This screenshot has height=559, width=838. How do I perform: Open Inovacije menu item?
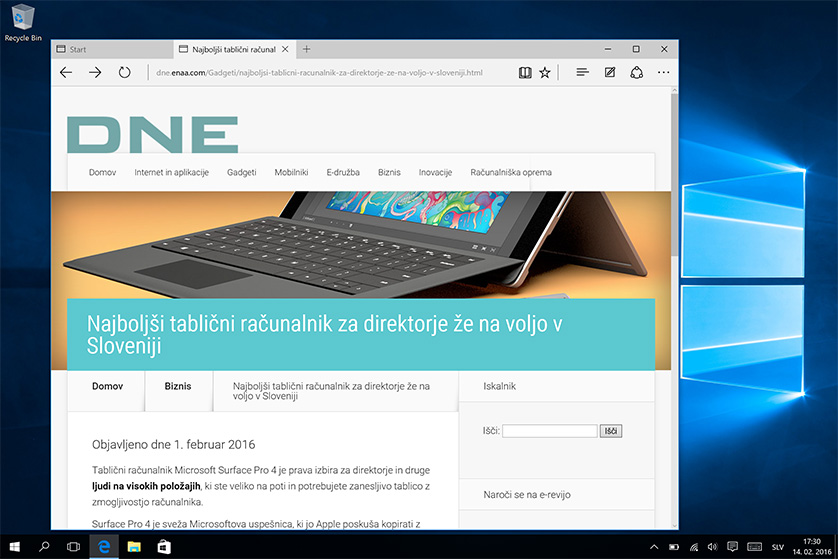pos(435,172)
